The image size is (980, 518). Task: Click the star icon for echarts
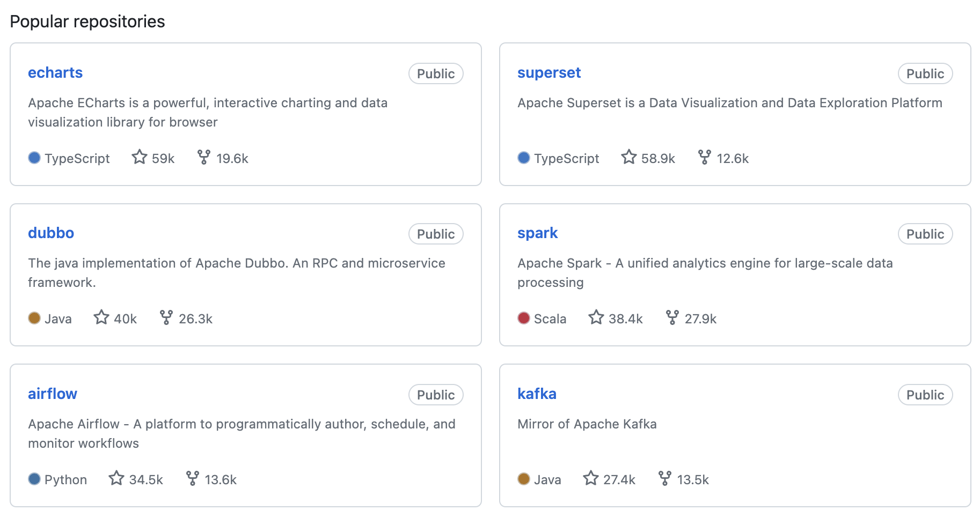pyautogui.click(x=140, y=157)
